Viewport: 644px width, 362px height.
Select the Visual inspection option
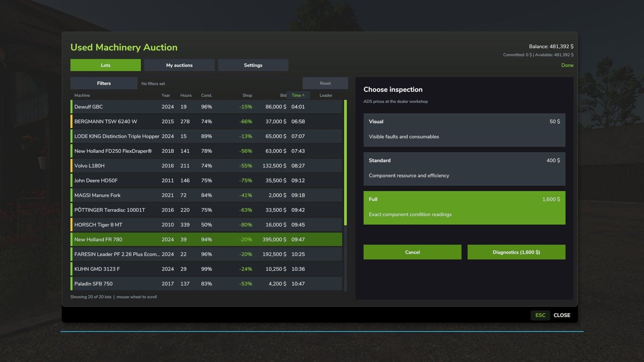click(x=464, y=130)
